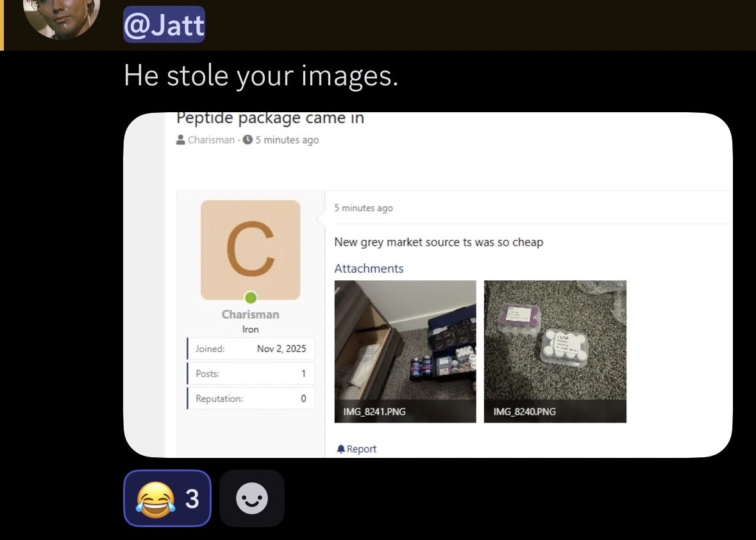Toggle the laughing emoji reaction
The width and height of the screenshot is (756, 540).
point(167,498)
